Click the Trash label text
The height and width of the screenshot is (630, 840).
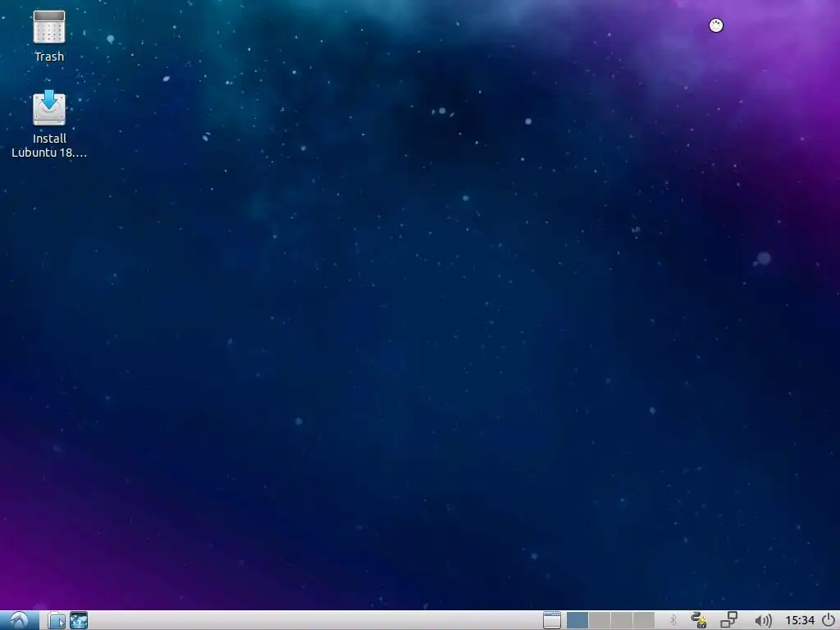click(x=48, y=57)
